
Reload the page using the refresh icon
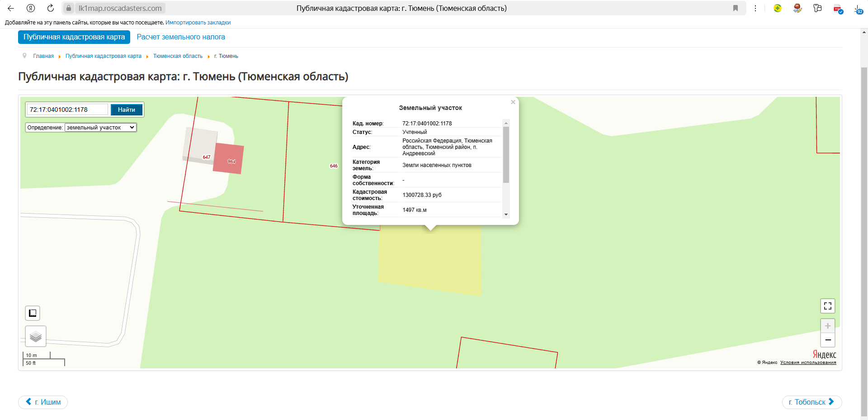(51, 8)
